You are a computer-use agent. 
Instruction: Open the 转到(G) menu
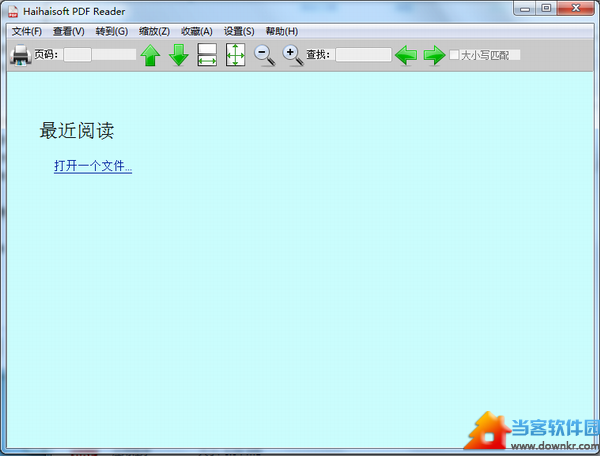point(112,31)
